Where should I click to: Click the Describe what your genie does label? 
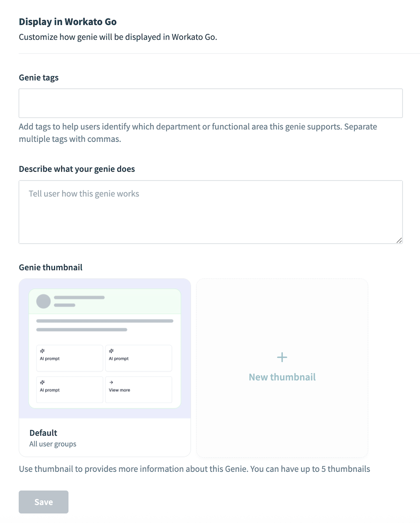[77, 169]
